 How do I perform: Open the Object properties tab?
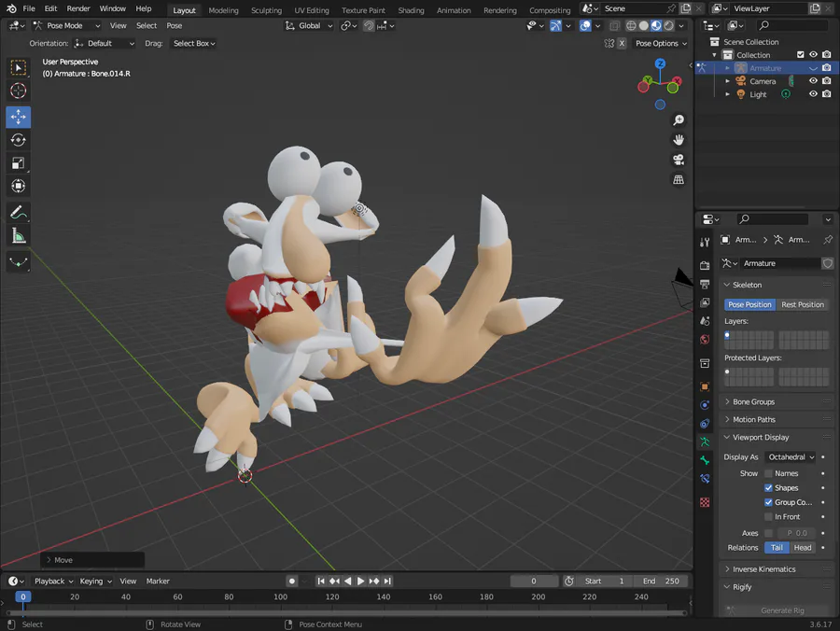[705, 386]
